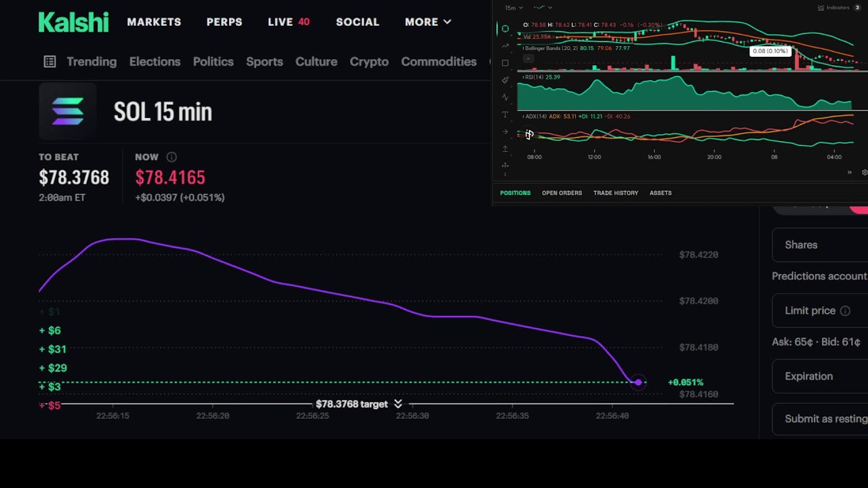Select the arrow drawing tool
868x488 pixels.
pos(505,131)
